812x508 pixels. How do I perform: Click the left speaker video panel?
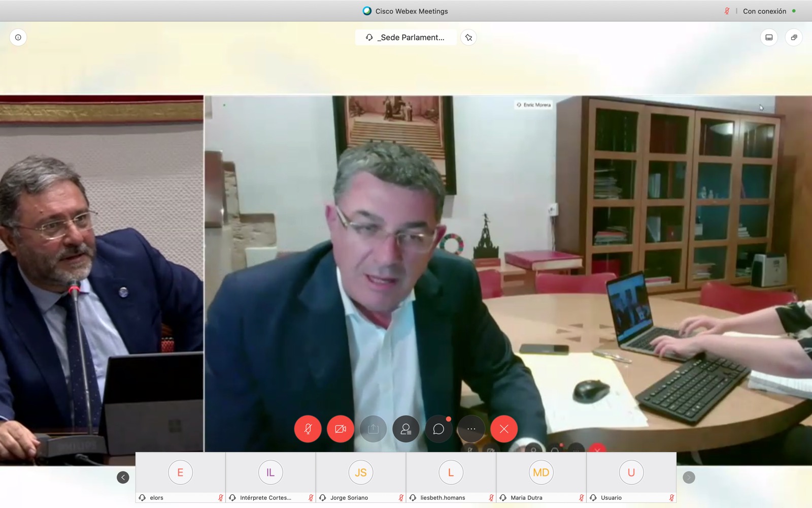tap(101, 280)
